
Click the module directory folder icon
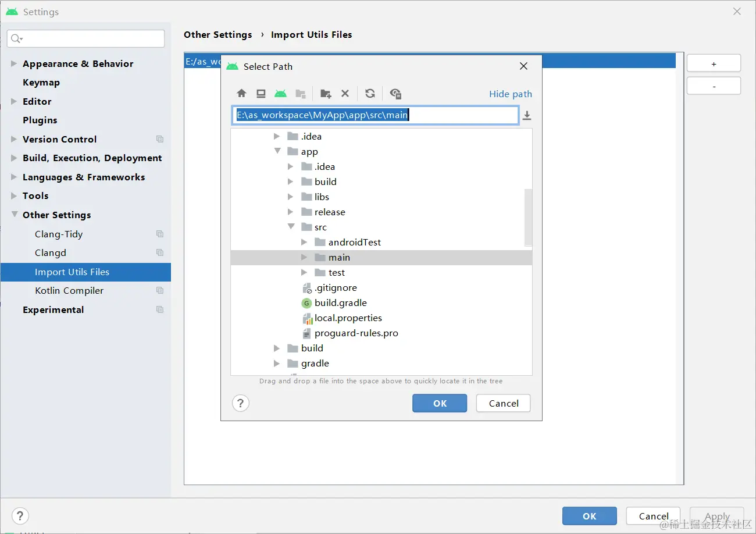click(x=301, y=94)
